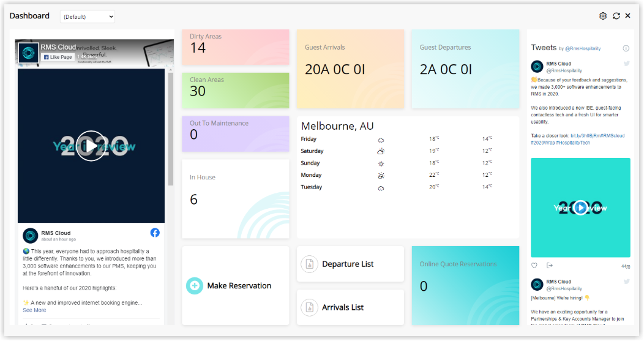Image resolution: width=644 pixels, height=341 pixels.
Task: Click the Make Reservation plus icon
Action: [195, 285]
